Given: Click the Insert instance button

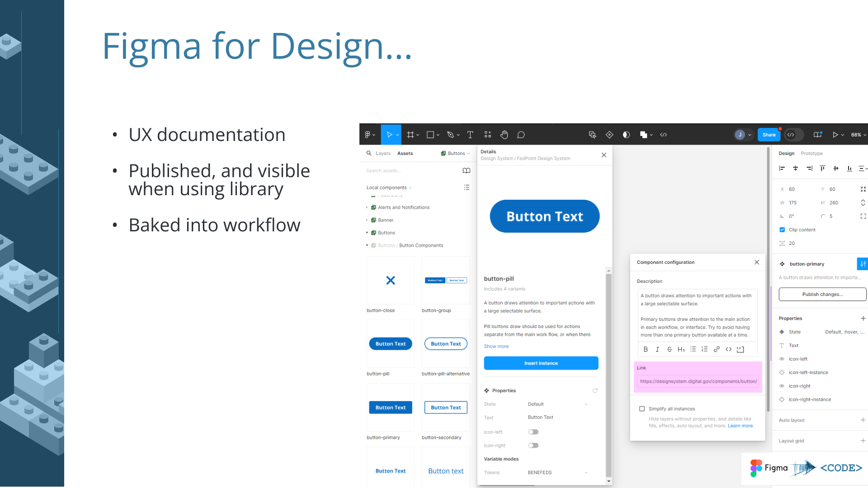Looking at the screenshot, I should coord(541,363).
